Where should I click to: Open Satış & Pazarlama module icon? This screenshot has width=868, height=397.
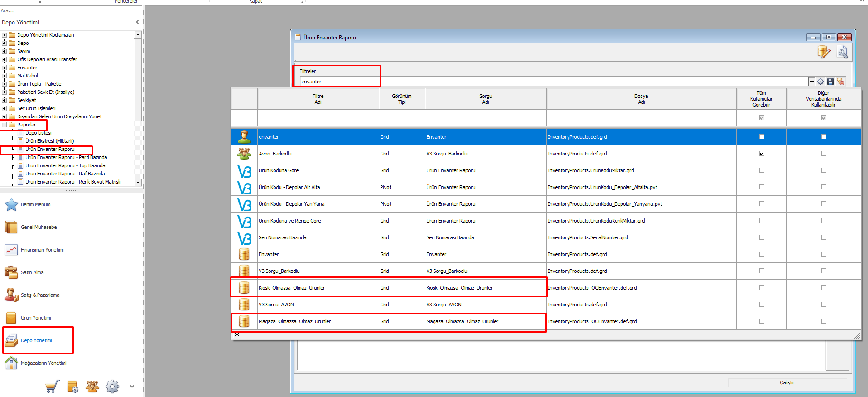[x=11, y=295]
